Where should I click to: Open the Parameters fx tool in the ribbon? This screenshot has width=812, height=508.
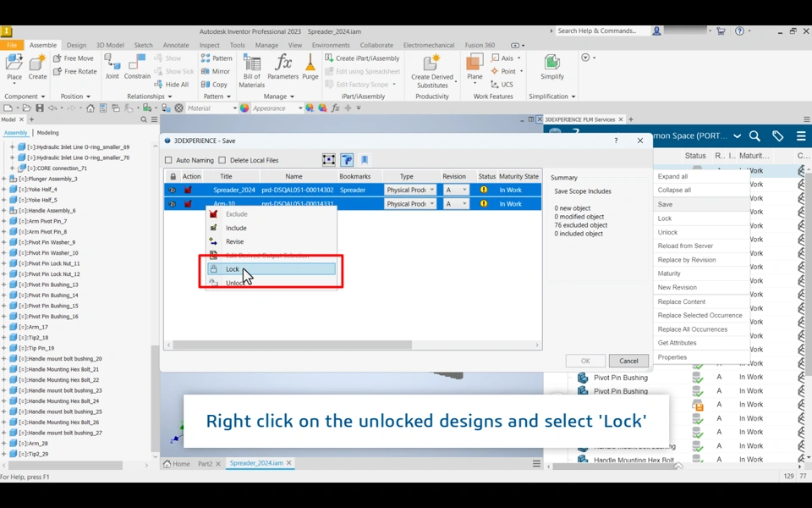[x=283, y=68]
